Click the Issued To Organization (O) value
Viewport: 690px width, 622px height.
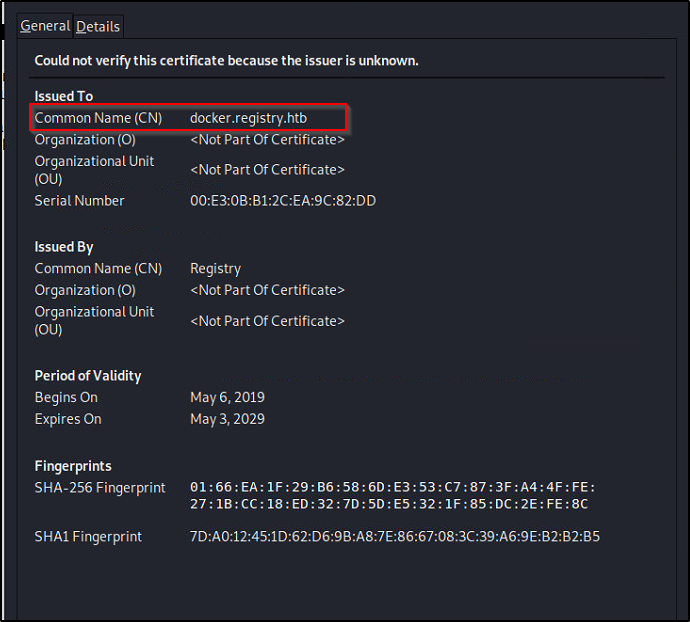coord(267,140)
